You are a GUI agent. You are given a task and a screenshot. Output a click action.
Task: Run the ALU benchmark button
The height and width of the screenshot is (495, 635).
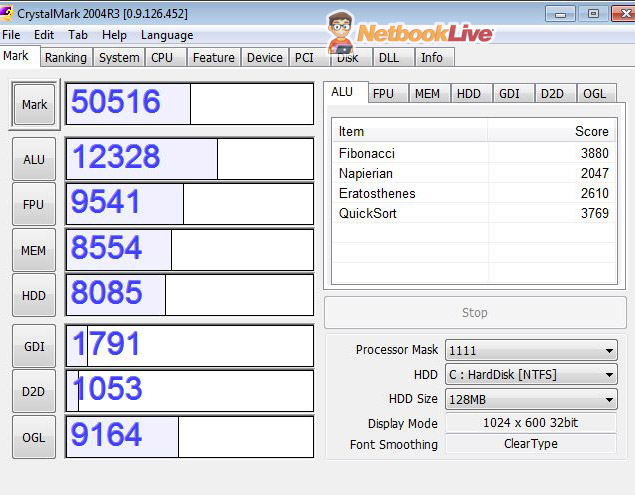[34, 159]
